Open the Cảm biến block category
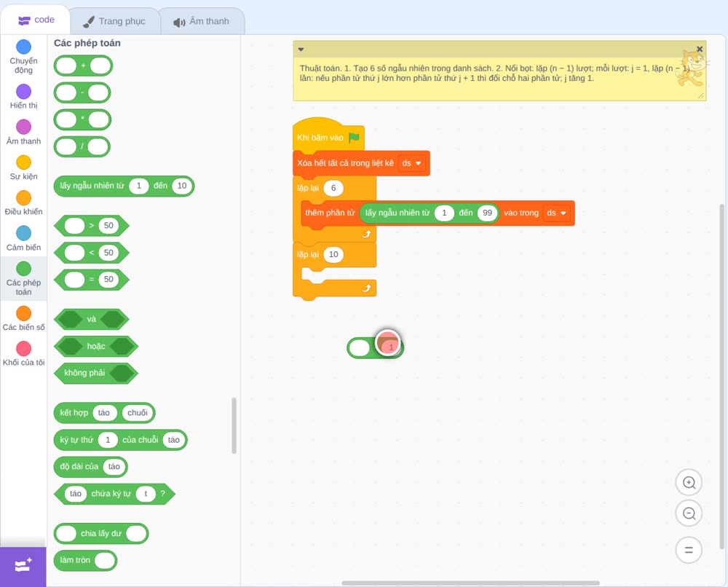The width and height of the screenshot is (728, 587). (23, 239)
